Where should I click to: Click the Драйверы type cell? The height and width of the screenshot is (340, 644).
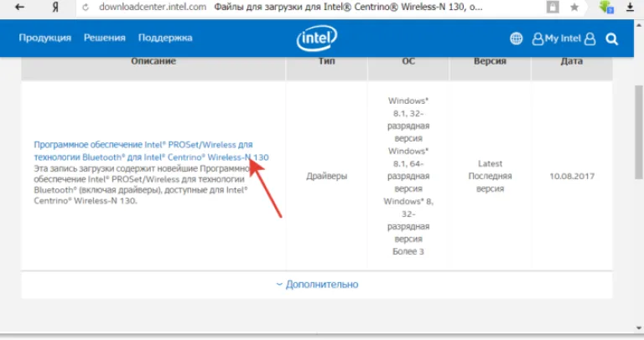pos(326,176)
